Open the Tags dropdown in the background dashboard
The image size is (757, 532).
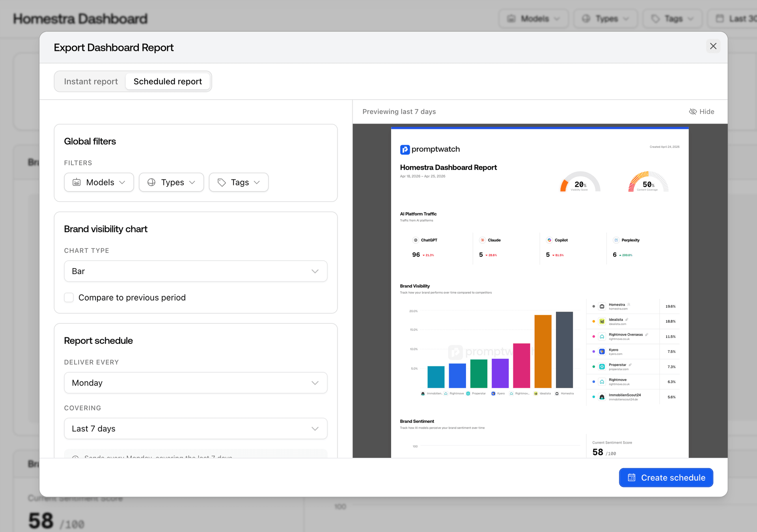click(672, 19)
